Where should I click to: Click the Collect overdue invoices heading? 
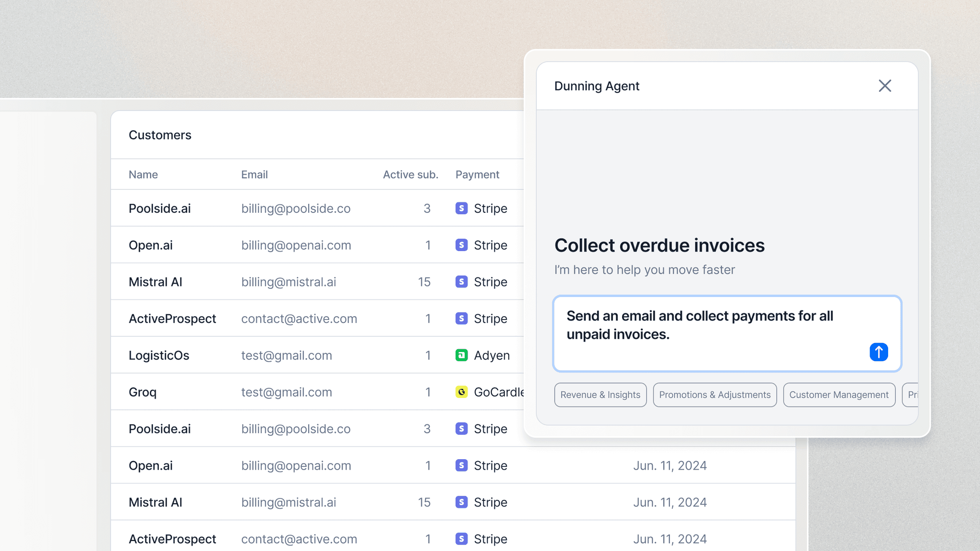tap(659, 245)
